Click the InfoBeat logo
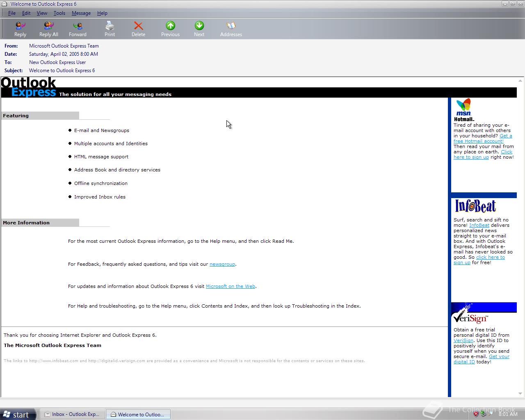Viewport: 525px width, 420px height. [475, 206]
